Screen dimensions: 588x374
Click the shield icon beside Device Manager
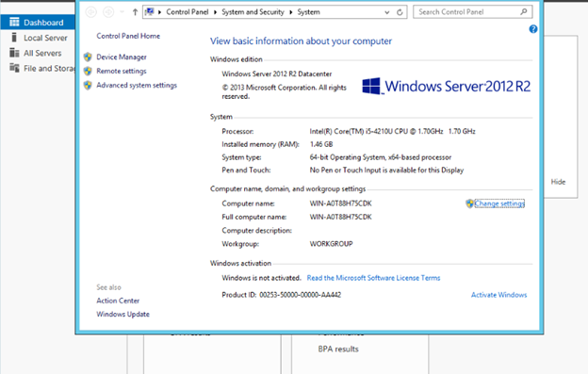pyautogui.click(x=88, y=57)
